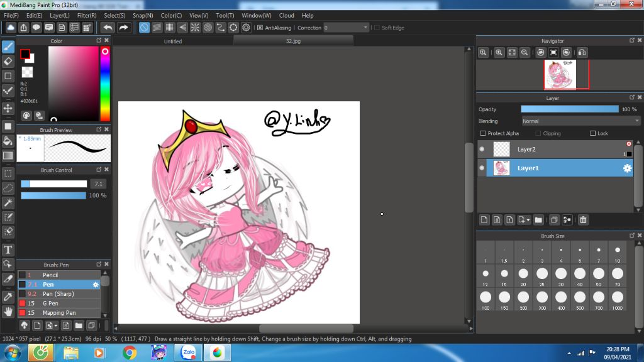Enable Clipping checkbox
This screenshot has height=362, width=644.
click(538, 133)
